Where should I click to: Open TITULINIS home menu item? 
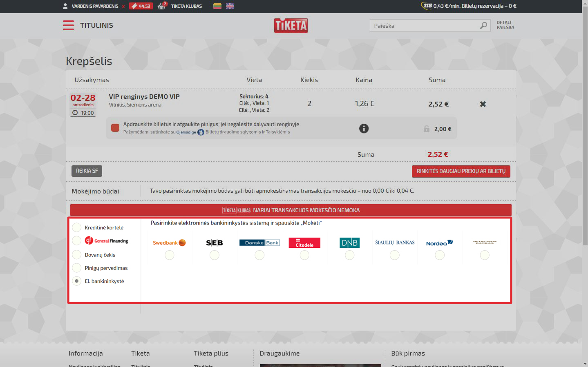96,25
